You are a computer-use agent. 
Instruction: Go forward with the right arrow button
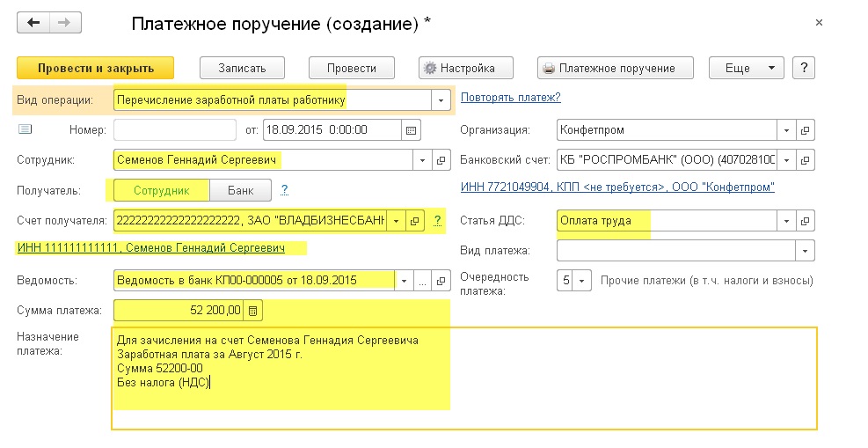[65, 23]
